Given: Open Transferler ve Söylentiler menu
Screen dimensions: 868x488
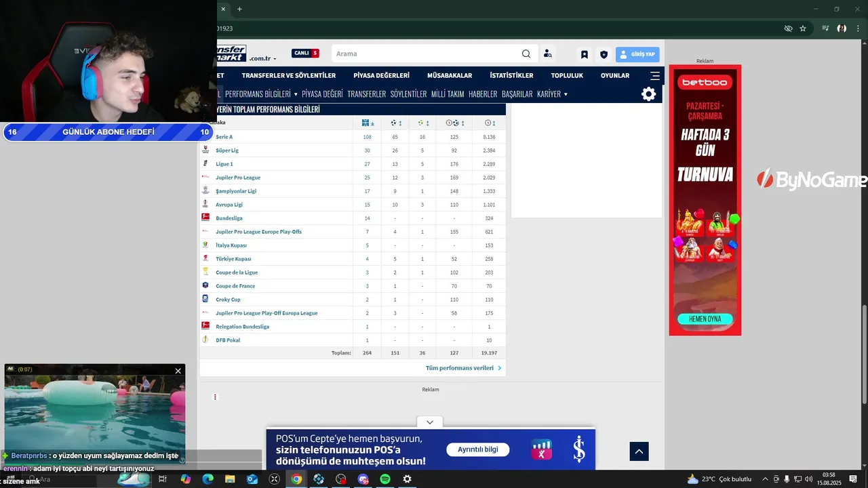Looking at the screenshot, I should point(289,76).
